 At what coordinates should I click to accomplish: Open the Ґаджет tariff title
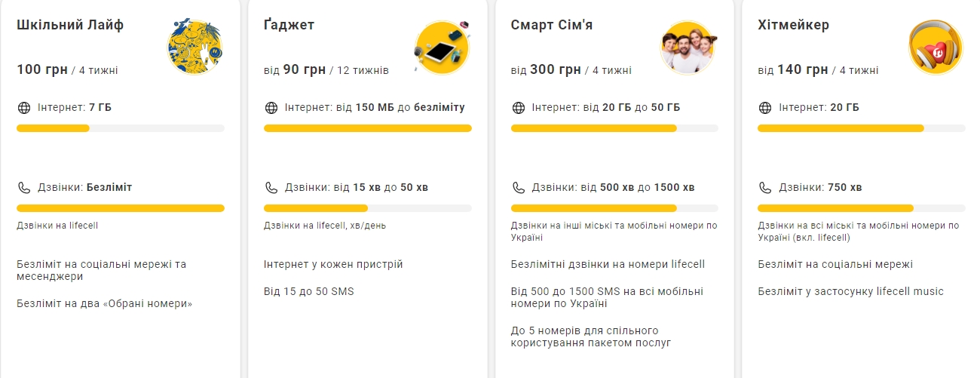click(x=289, y=25)
